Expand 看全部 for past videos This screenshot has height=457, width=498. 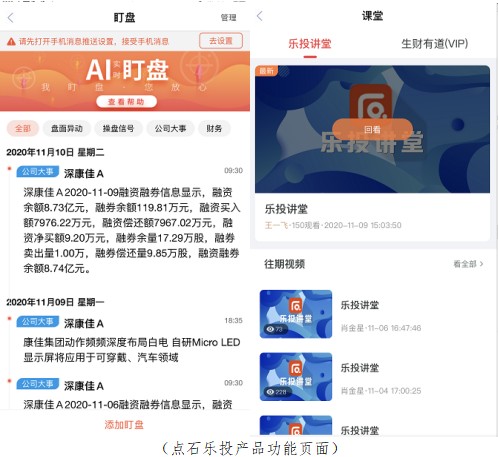point(468,264)
